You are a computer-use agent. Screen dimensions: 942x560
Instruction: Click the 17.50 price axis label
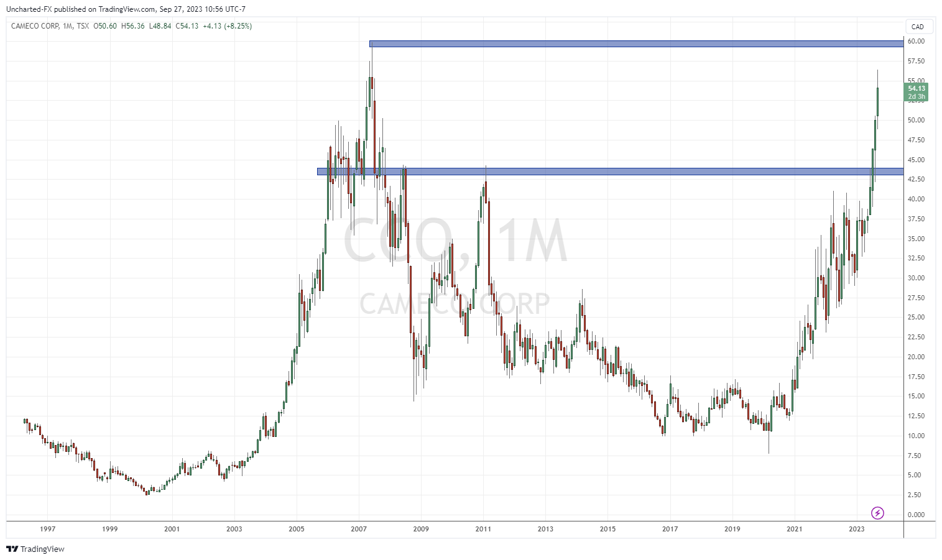[x=916, y=377]
